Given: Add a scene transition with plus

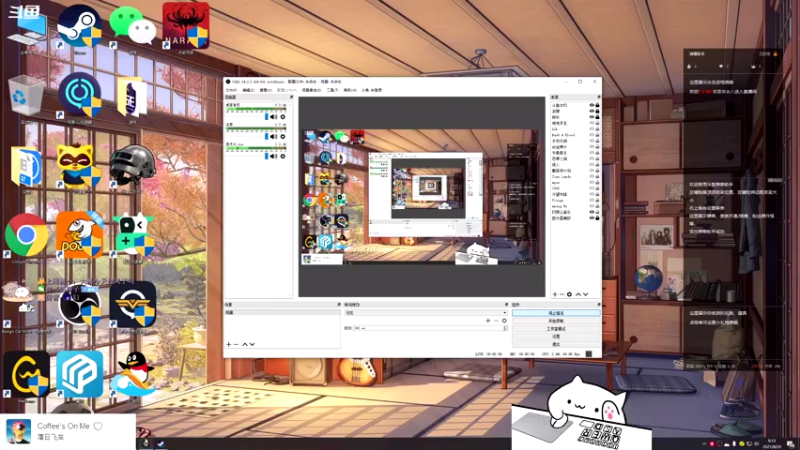Looking at the screenshot, I should tap(488, 320).
